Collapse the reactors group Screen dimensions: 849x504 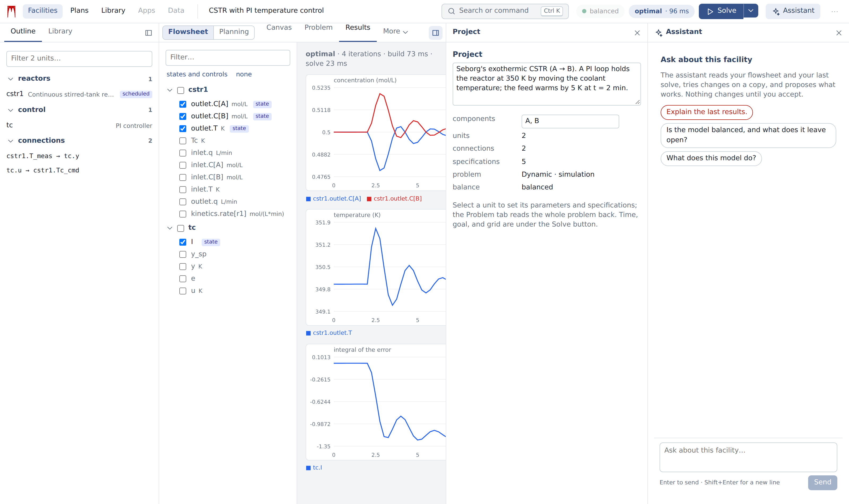coord(11,79)
